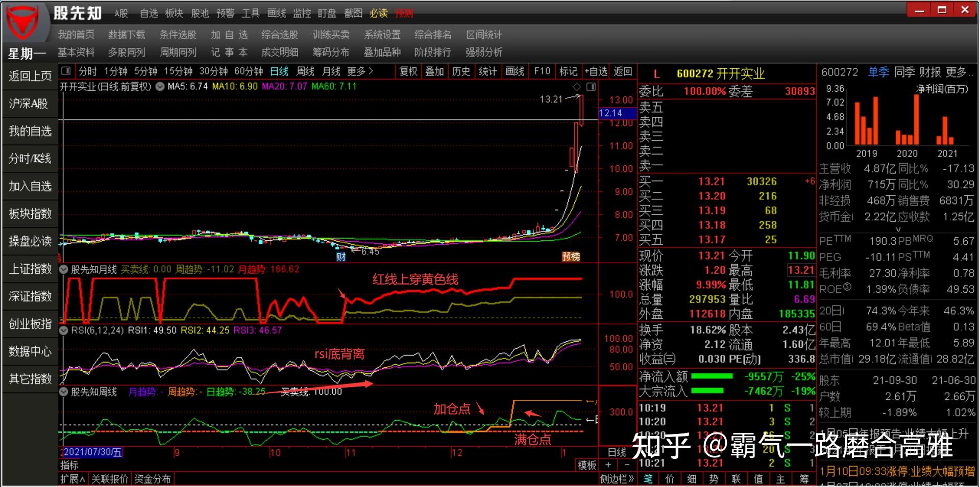Click the 历史 history tool
The width and height of the screenshot is (980, 487).
(x=461, y=71)
